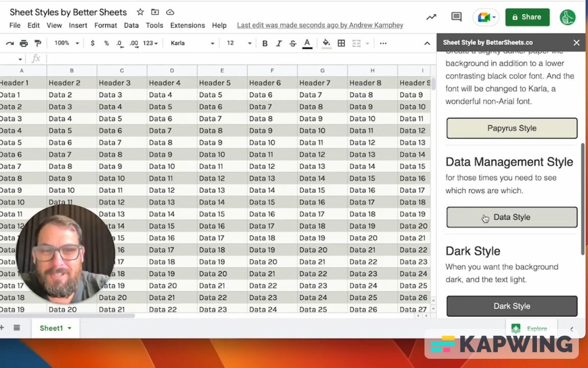Open the name box dropdown arrow
Image resolution: width=588 pixels, height=368 pixels.
tap(20, 59)
